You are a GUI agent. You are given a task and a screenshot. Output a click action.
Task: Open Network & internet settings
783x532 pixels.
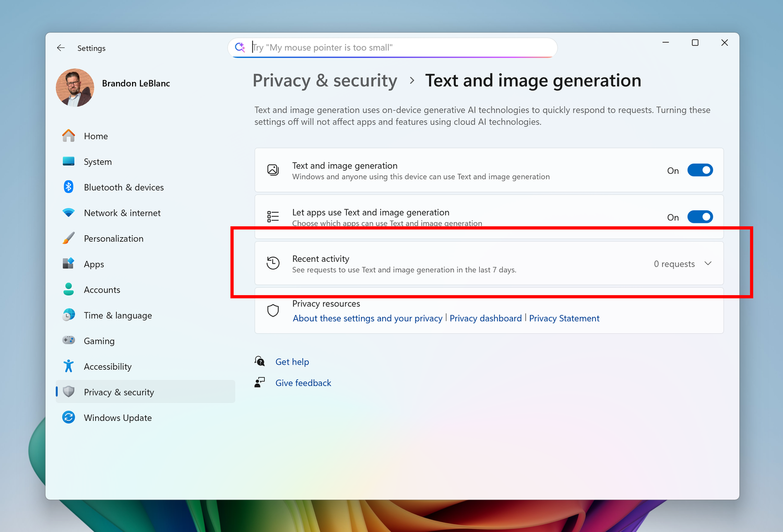coord(122,212)
